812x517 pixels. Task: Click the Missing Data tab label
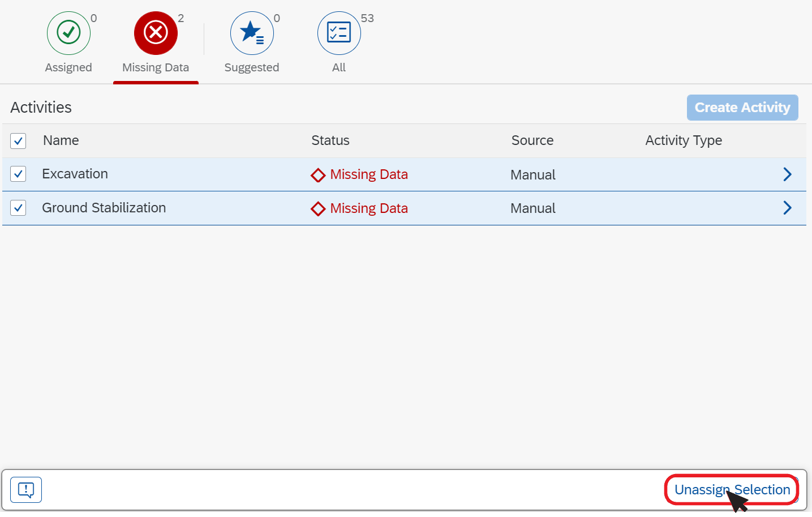[156, 67]
